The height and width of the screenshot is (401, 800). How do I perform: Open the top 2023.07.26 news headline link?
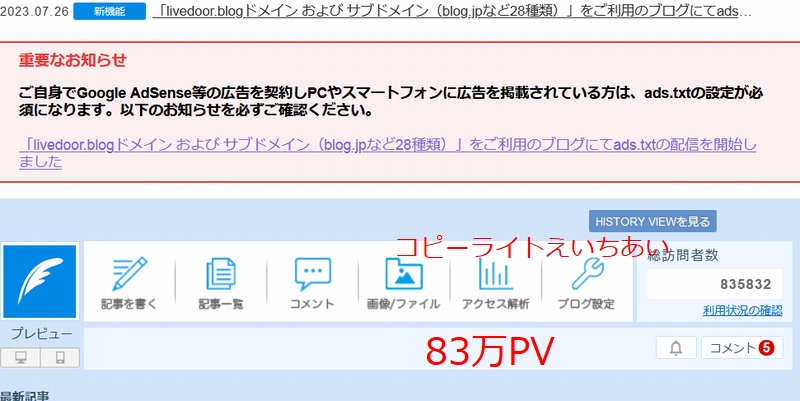[x=452, y=11]
